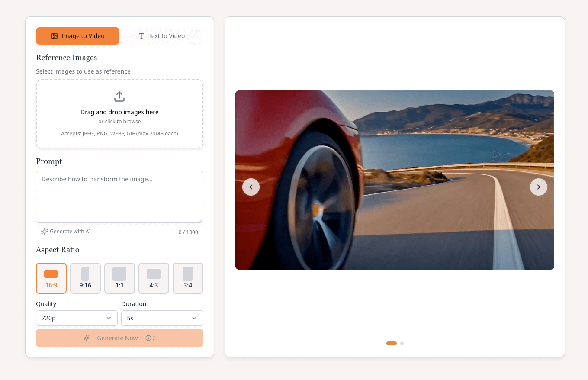Click the upload icon in the drop zone
The width and height of the screenshot is (588, 380).
click(x=119, y=97)
